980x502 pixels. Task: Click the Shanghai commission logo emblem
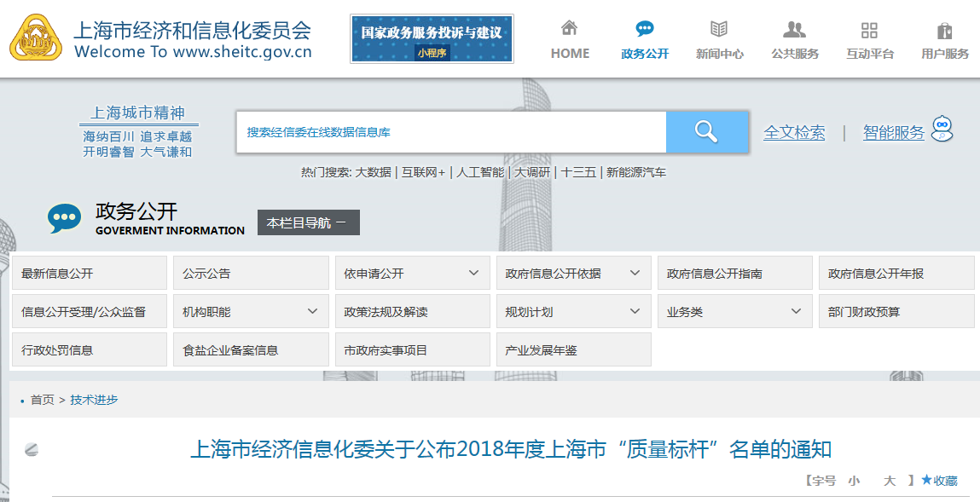coord(36,37)
